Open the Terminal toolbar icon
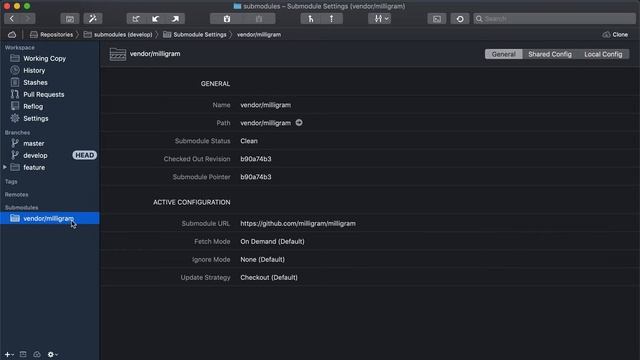This screenshot has height=360, width=640. click(x=437, y=19)
